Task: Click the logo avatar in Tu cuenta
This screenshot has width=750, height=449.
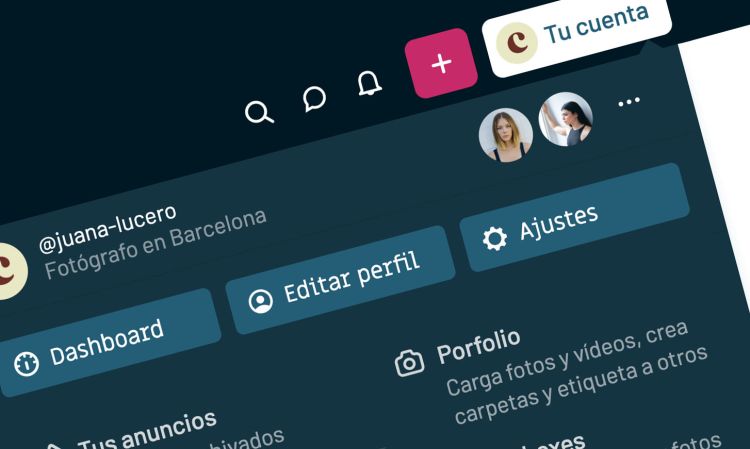Action: [517, 43]
